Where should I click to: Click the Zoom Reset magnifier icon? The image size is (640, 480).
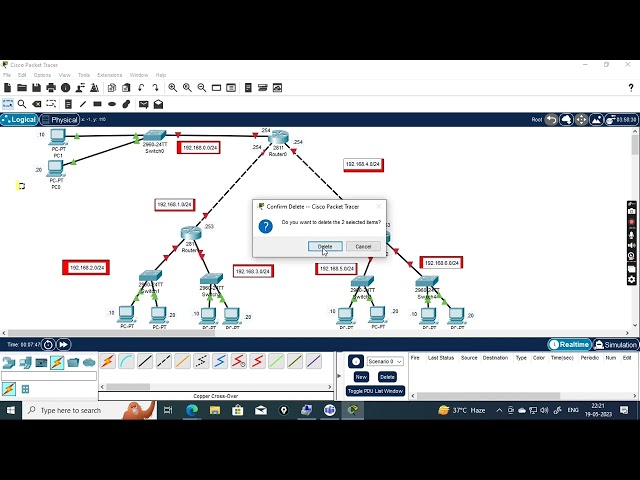coord(187,88)
